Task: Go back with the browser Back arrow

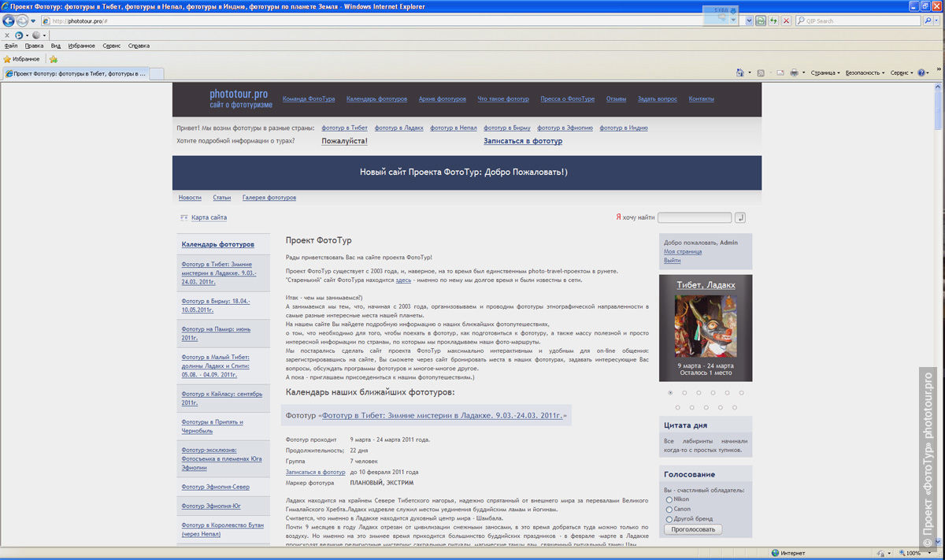Action: click(9, 20)
